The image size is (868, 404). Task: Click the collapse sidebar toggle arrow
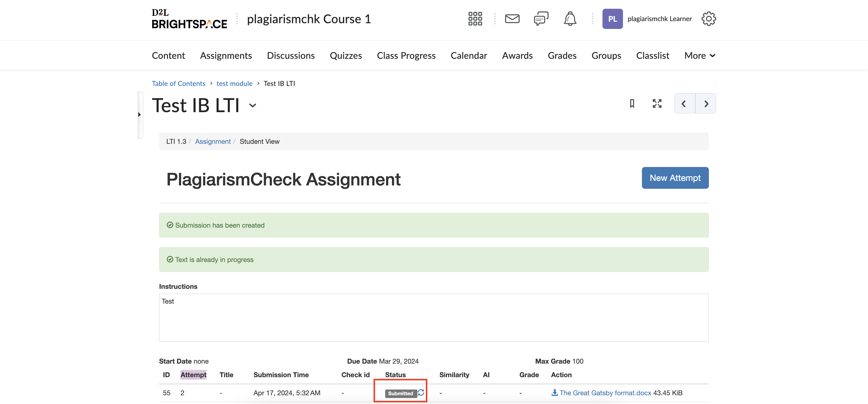tap(140, 115)
